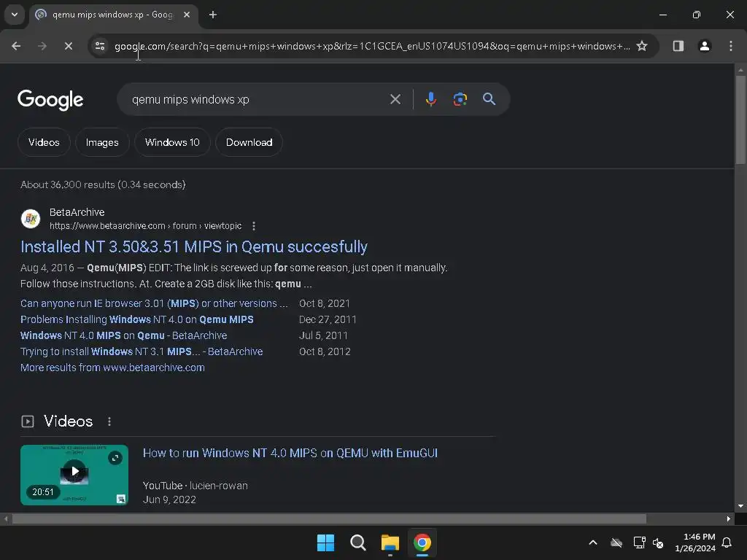Start voice search with microphone
The image size is (747, 560).
click(430, 99)
